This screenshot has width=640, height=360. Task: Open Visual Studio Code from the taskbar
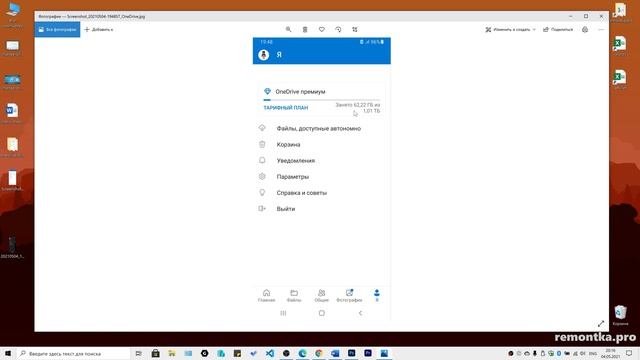pyautogui.click(x=270, y=353)
